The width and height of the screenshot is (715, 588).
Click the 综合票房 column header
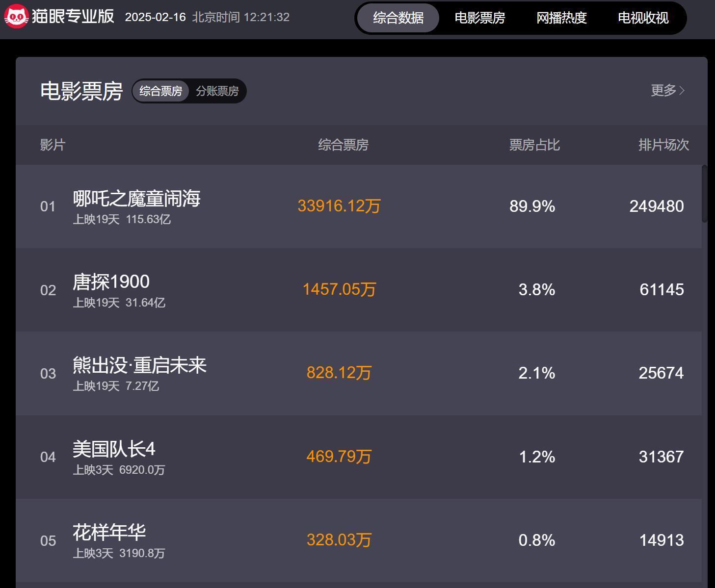(x=343, y=145)
